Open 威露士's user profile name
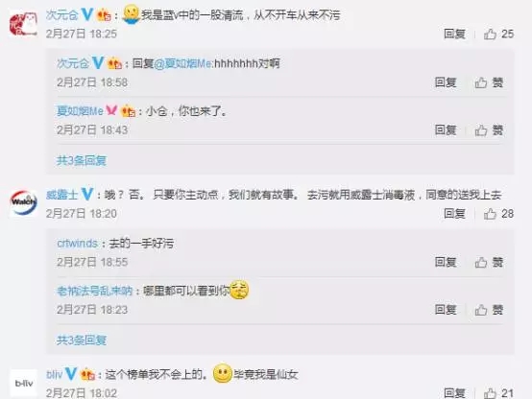Viewport: 532px width, 399px height. (62, 195)
